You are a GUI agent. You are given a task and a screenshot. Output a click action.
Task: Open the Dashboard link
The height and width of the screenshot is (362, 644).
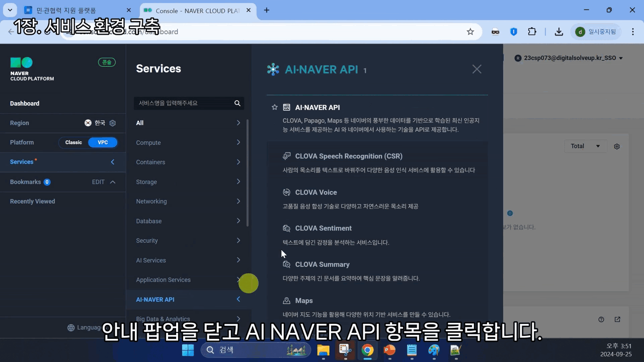coord(25,104)
